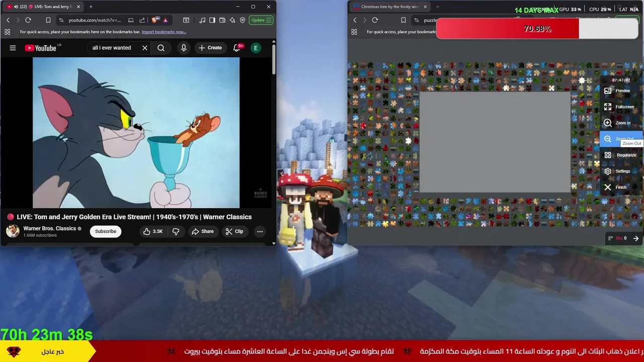This screenshot has height=362, width=644.
Task: Open Leo AI sparkle icon
Action: [x=232, y=20]
